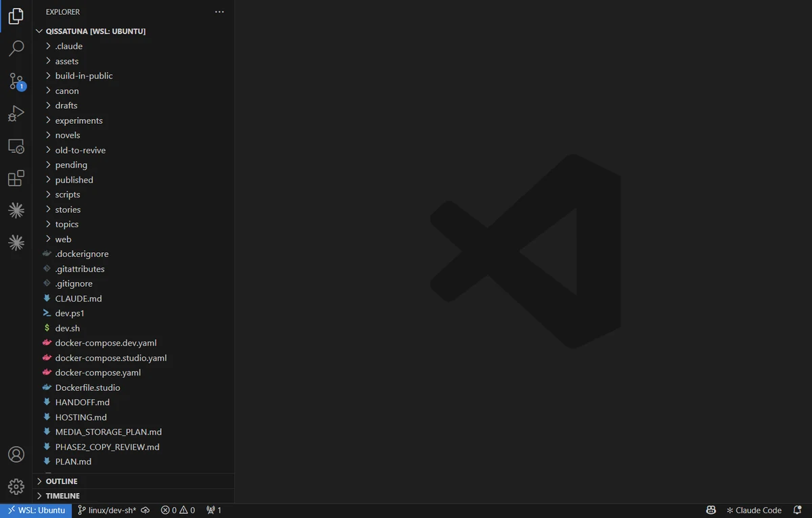
Task: Open forwarded Ports indicator showing 1
Action: pos(214,511)
